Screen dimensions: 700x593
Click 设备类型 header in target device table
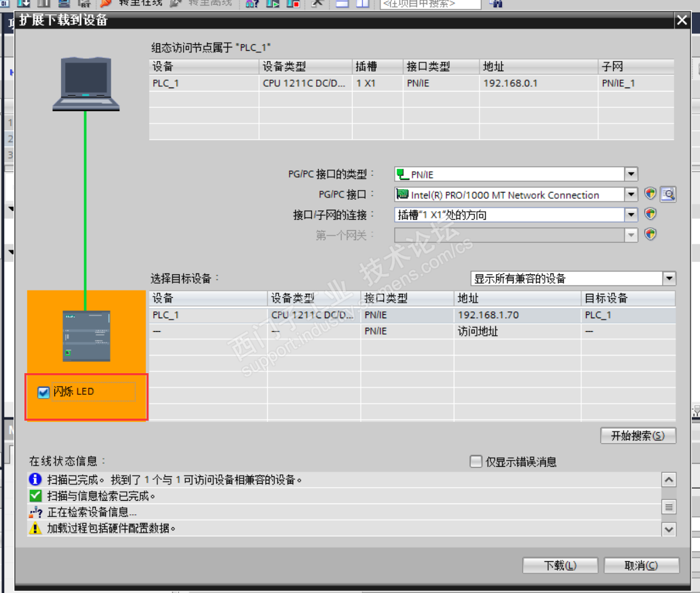point(314,299)
